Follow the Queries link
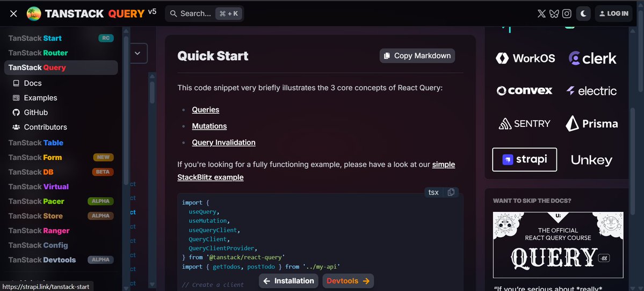This screenshot has height=291, width=644. pos(205,110)
